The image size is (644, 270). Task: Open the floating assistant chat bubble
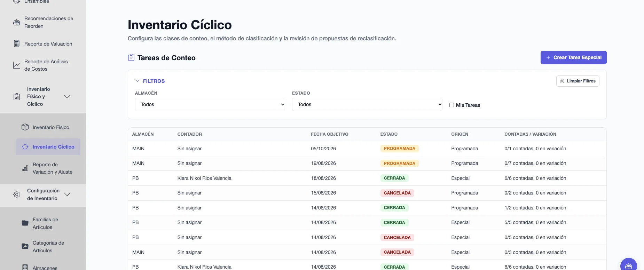tap(629, 265)
